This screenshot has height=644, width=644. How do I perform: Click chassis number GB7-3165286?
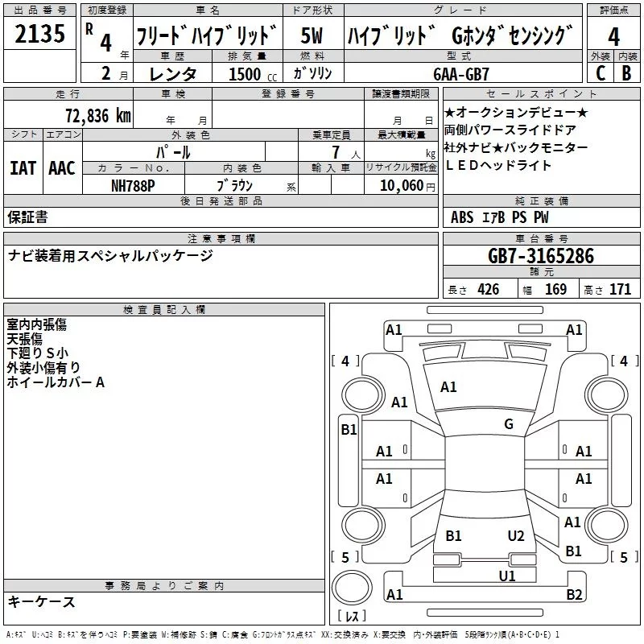pyautogui.click(x=540, y=257)
